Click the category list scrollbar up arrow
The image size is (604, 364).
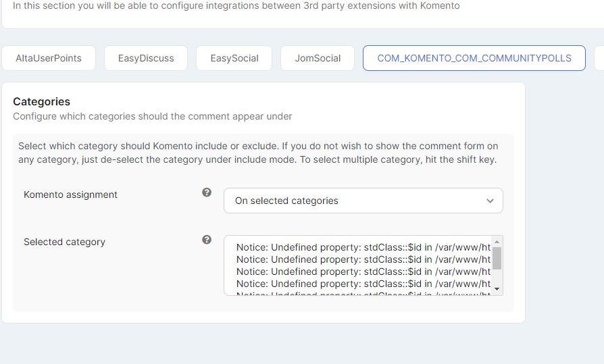497,242
